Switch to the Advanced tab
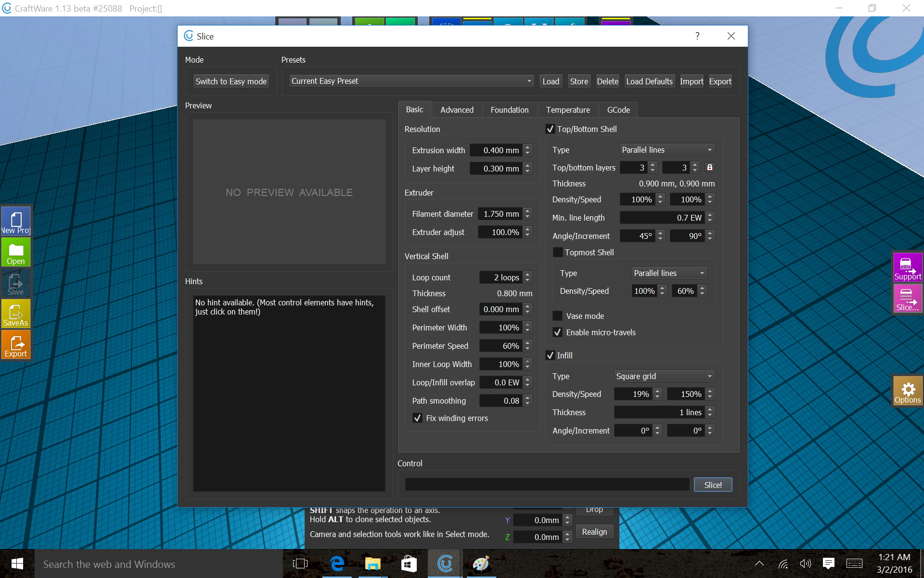The width and height of the screenshot is (924, 578). pos(457,110)
